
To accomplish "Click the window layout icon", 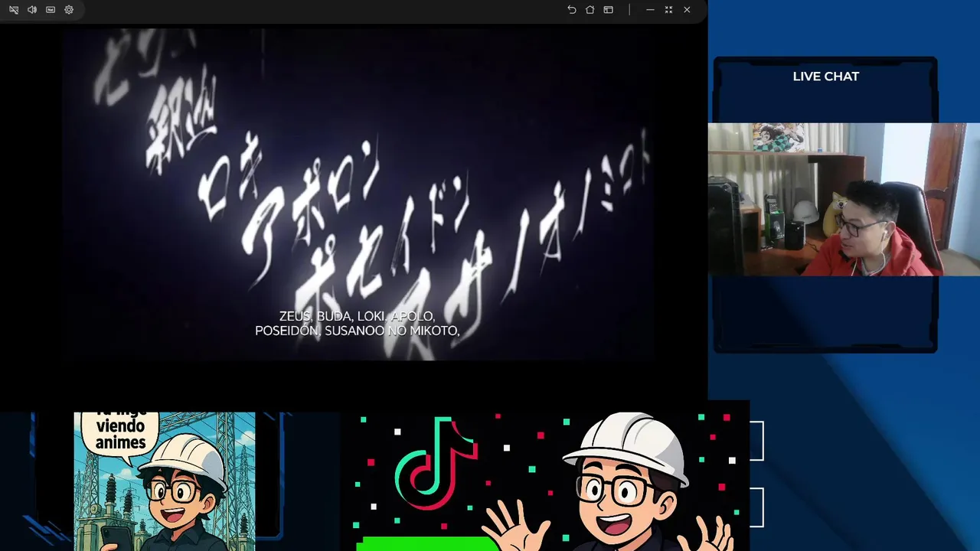I will (609, 10).
